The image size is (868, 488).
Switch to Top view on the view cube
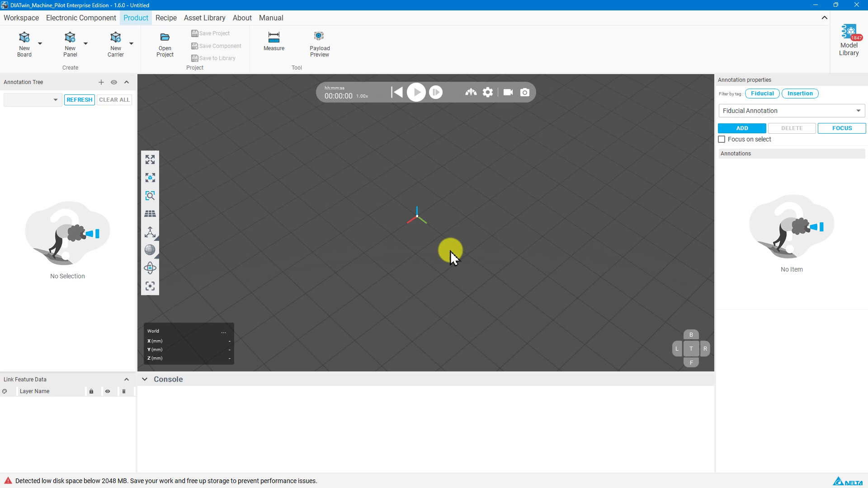tap(691, 349)
